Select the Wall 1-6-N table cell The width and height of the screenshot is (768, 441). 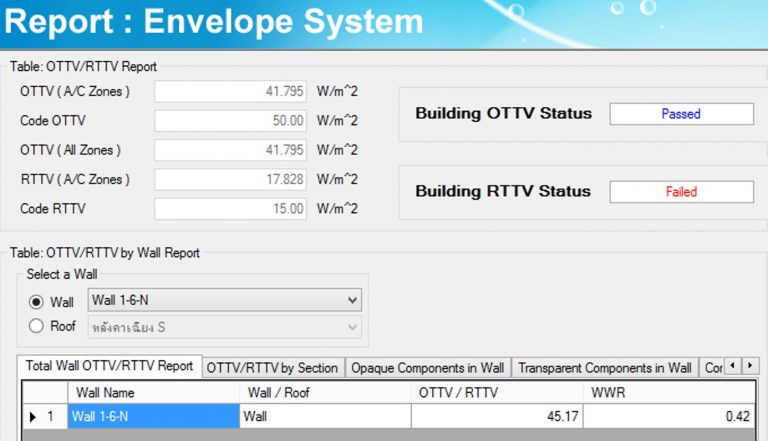click(153, 416)
